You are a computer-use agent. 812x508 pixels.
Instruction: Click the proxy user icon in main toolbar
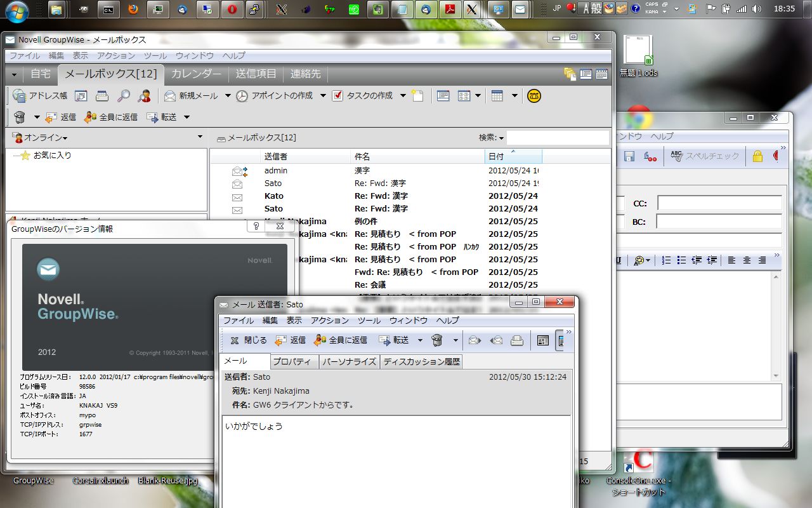[145, 96]
